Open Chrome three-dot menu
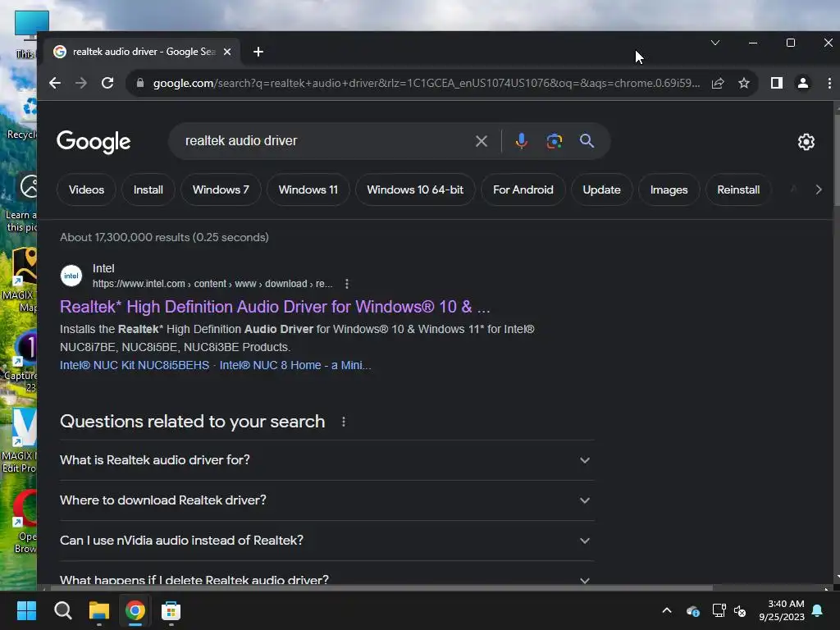The width and height of the screenshot is (840, 630). click(x=829, y=83)
